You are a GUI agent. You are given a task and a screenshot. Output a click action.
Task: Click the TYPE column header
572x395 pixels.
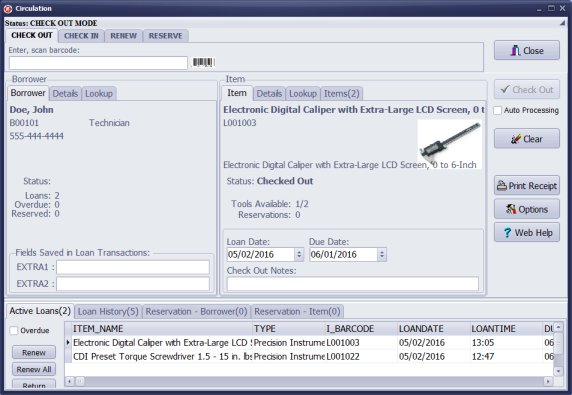289,329
